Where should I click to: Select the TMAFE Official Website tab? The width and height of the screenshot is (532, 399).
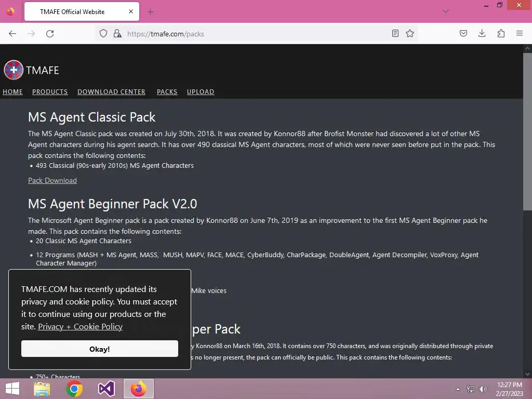[82, 11]
